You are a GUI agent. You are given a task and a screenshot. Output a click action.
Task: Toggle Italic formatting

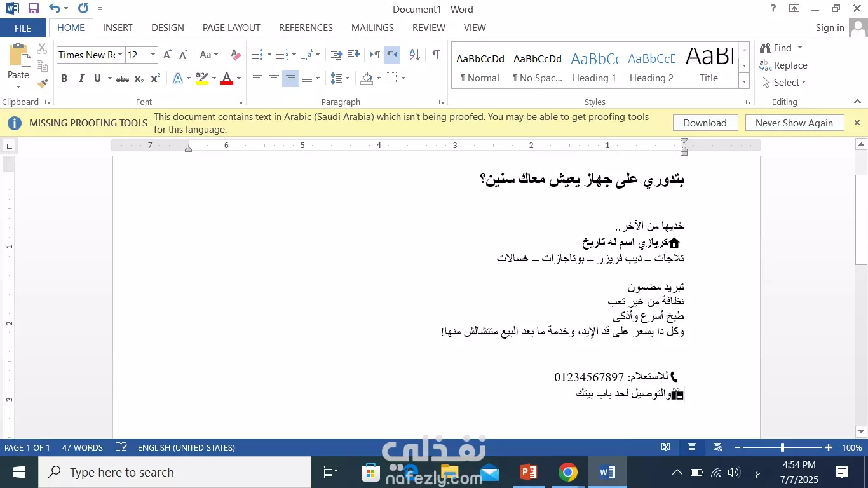click(x=81, y=79)
